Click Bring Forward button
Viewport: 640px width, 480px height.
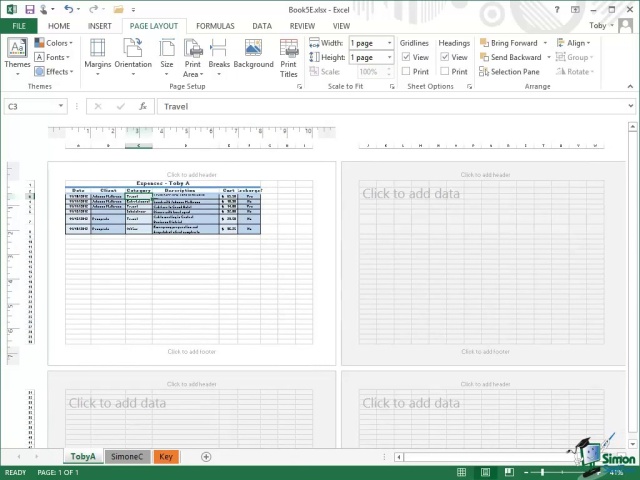pos(509,43)
